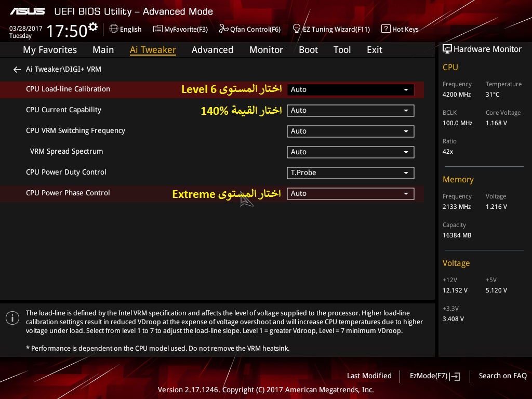Click the info icon beside the help text

point(12,318)
